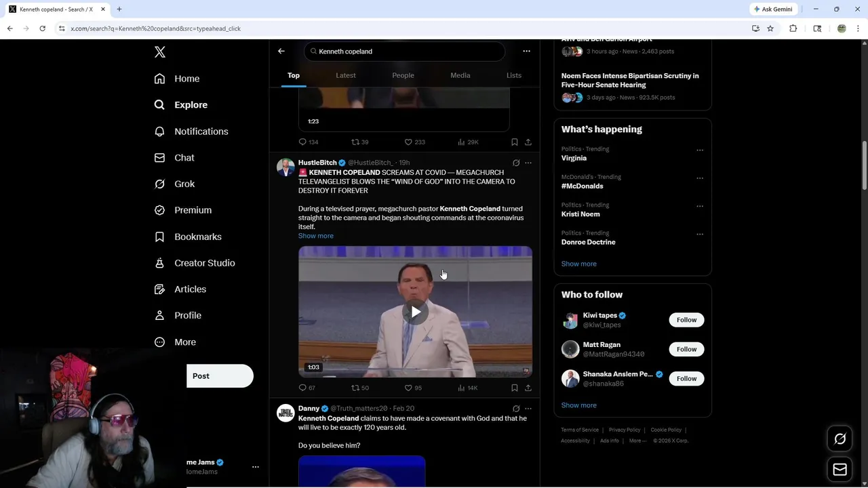Open the More menu in sidebar
868x488 pixels.
(175, 342)
